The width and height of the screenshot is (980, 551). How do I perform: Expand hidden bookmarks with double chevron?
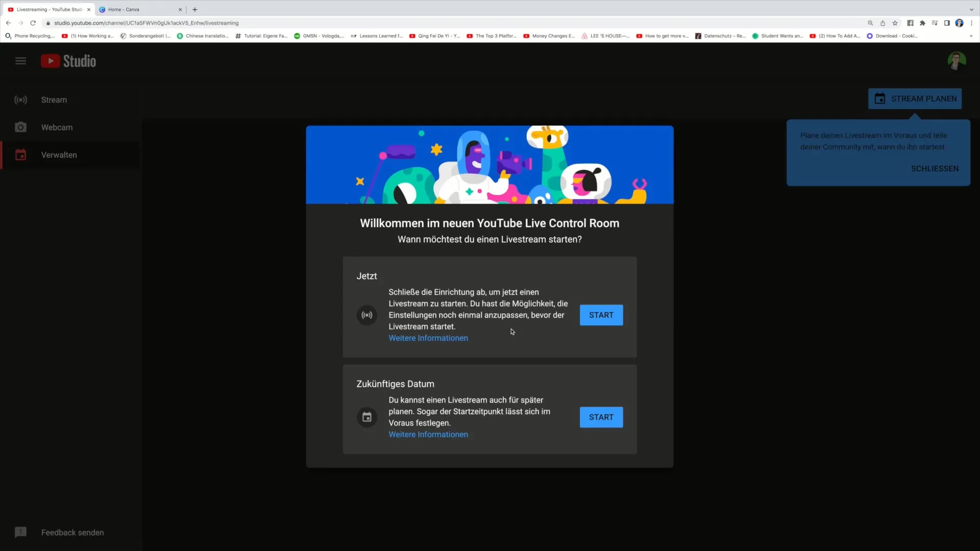(x=971, y=36)
